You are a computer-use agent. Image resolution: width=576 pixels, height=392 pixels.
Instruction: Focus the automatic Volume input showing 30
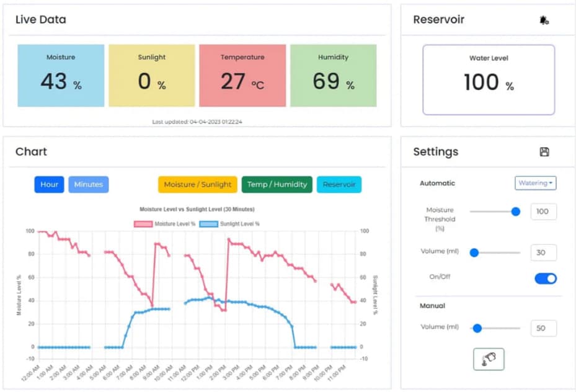tap(543, 252)
